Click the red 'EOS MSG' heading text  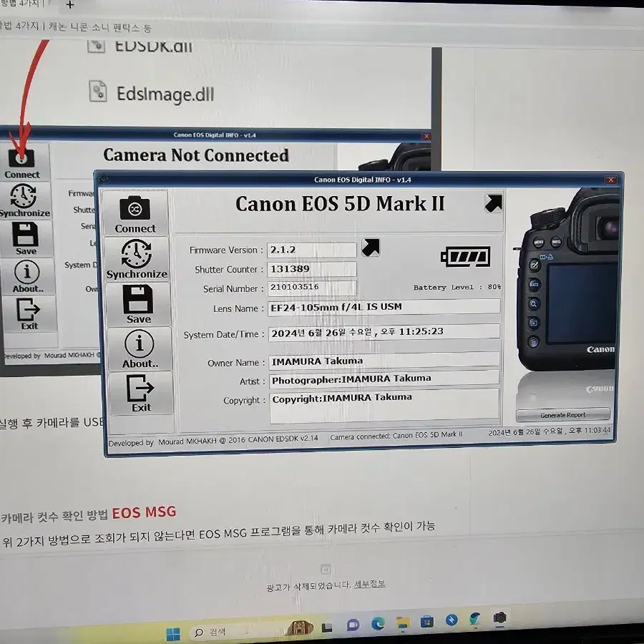144,512
